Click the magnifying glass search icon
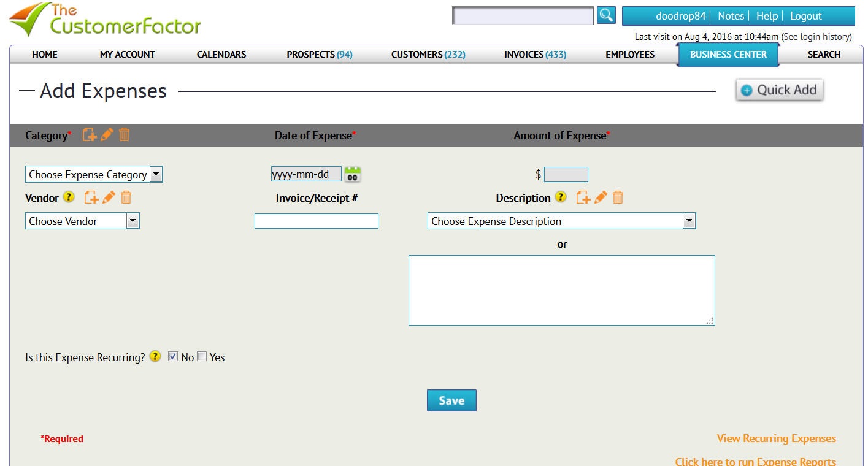Screen dimensions: 868x466 click(606, 15)
